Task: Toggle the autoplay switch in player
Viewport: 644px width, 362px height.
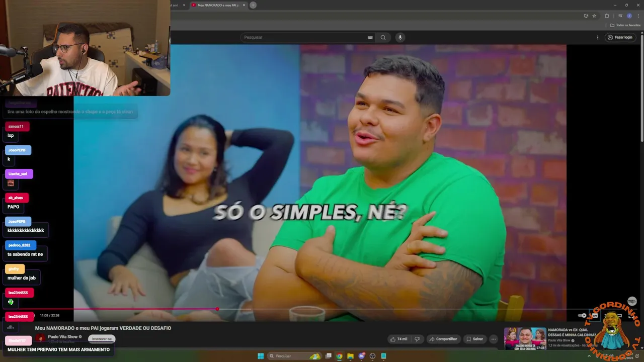Action: [x=583, y=316]
